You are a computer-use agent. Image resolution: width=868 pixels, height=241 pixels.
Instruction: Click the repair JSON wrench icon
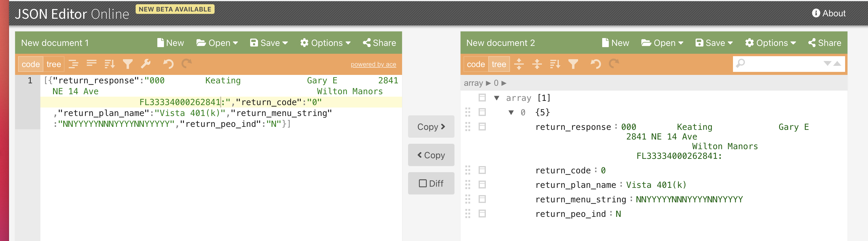pyautogui.click(x=146, y=64)
